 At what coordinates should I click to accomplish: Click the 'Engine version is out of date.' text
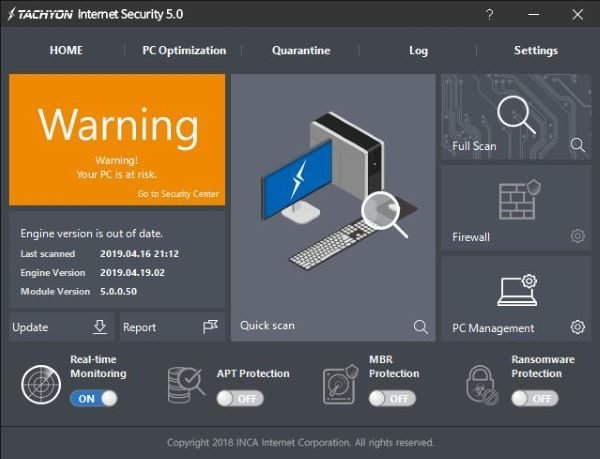click(91, 233)
